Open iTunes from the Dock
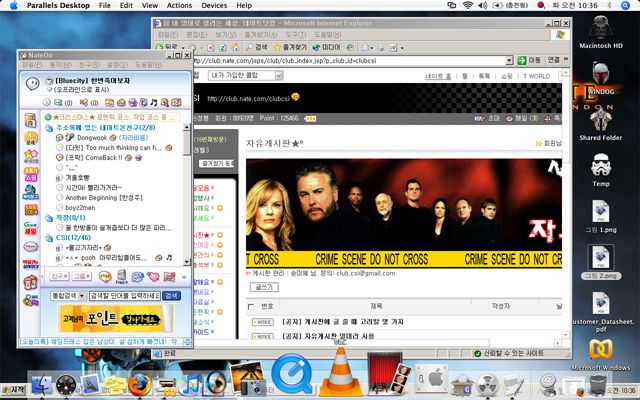The image size is (640, 400). [x=190, y=384]
